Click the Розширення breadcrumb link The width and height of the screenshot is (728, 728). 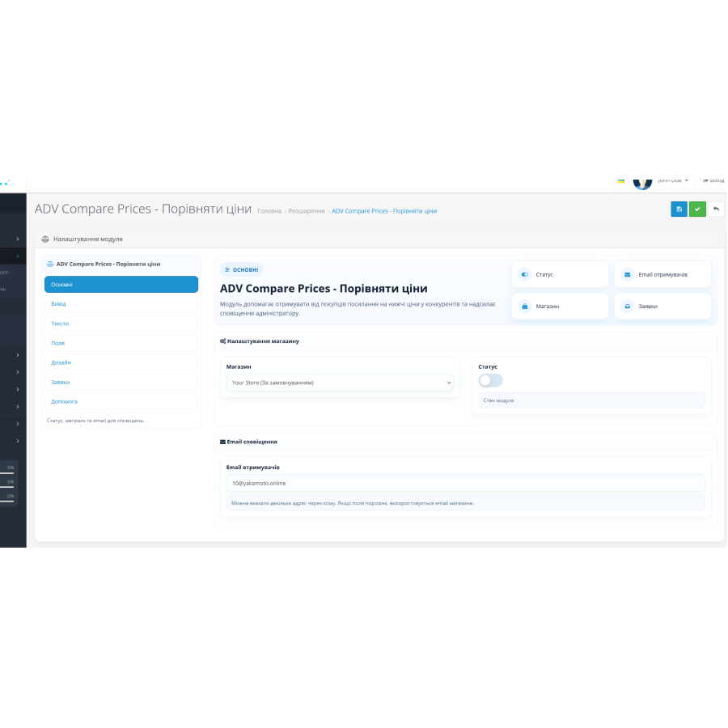click(x=307, y=211)
